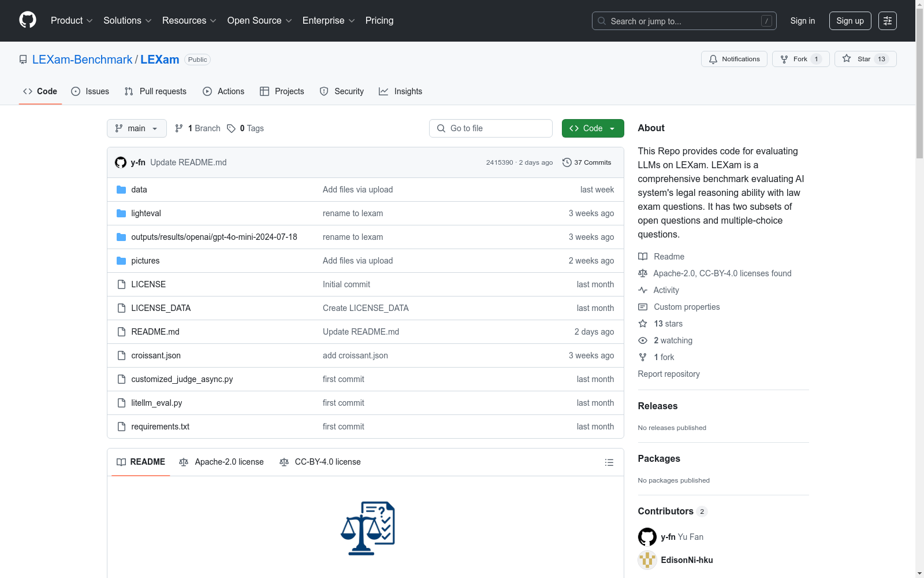Click the eye icon beside 2 watching
Viewport: 924px width, 578px height.
click(x=643, y=340)
